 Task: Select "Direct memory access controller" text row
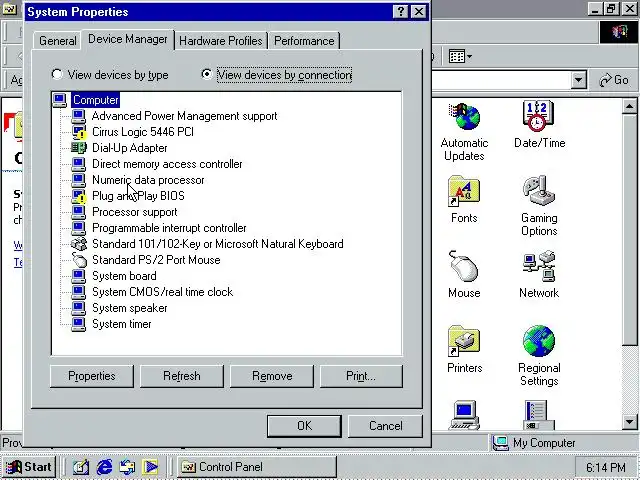[167, 164]
